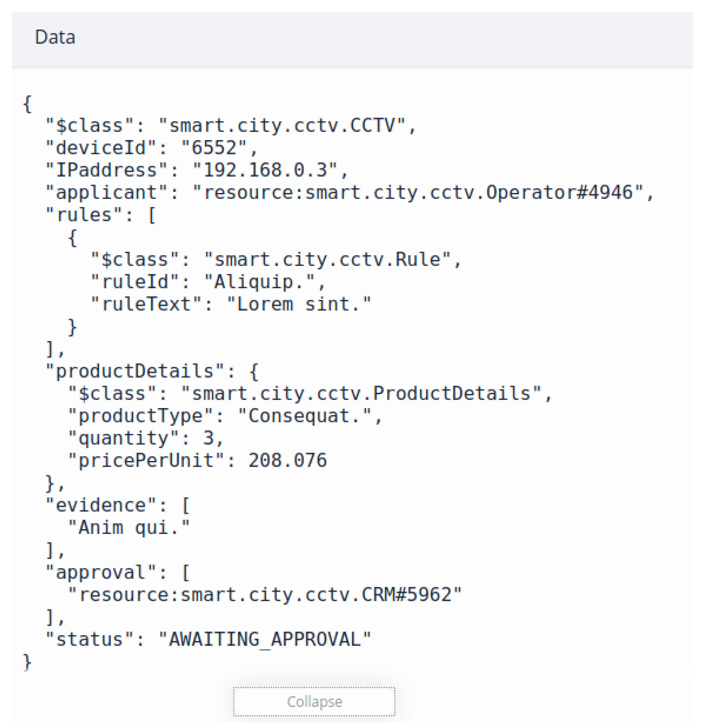705x728 pixels.
Task: Click the "productDetails" object key
Action: pos(135,371)
